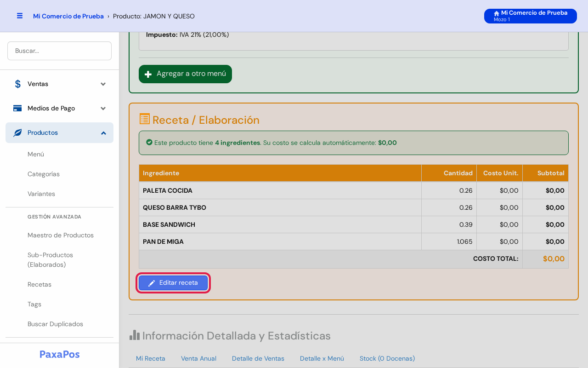Switch to the Mi Receta tab
The width and height of the screenshot is (588, 368).
[x=151, y=358]
